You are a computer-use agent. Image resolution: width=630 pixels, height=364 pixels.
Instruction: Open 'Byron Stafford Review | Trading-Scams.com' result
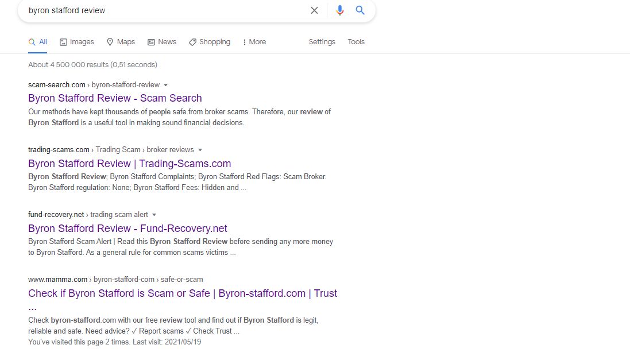click(129, 164)
